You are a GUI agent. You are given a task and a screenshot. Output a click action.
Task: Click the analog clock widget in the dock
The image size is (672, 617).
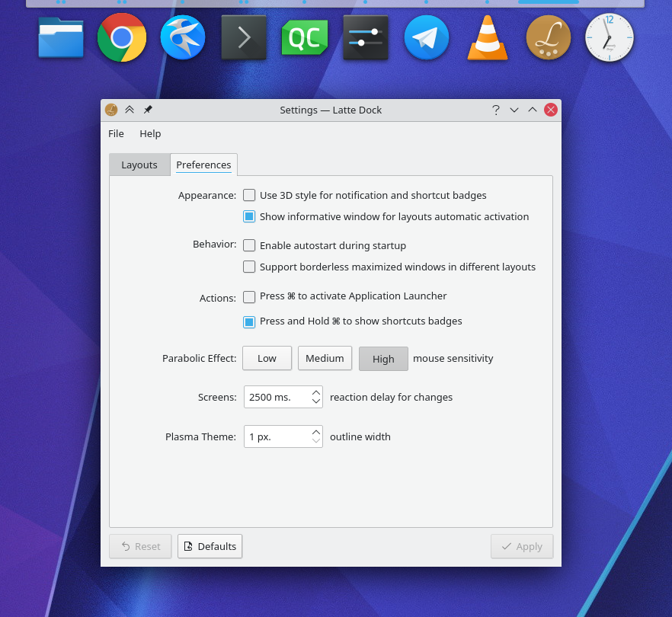click(610, 37)
